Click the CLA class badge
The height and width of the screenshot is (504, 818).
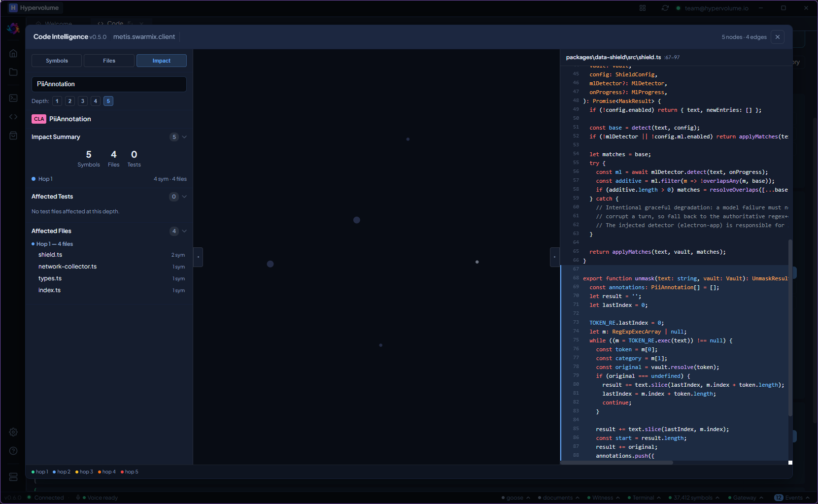click(x=39, y=119)
